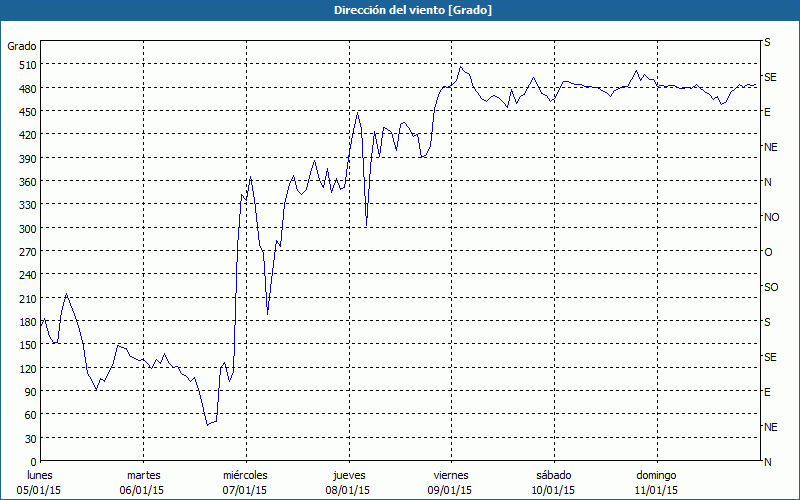Select the sábado 10/01/15 date marker

coord(552,482)
